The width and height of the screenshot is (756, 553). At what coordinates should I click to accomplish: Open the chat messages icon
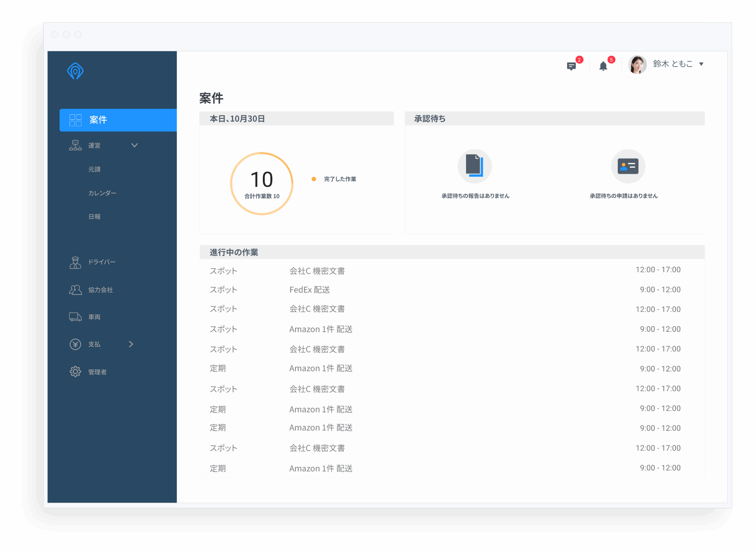[x=571, y=66]
